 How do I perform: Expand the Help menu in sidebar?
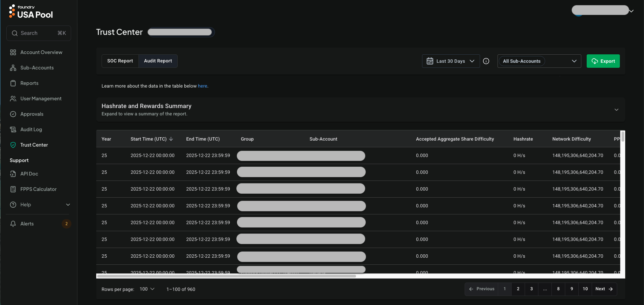pyautogui.click(x=68, y=205)
